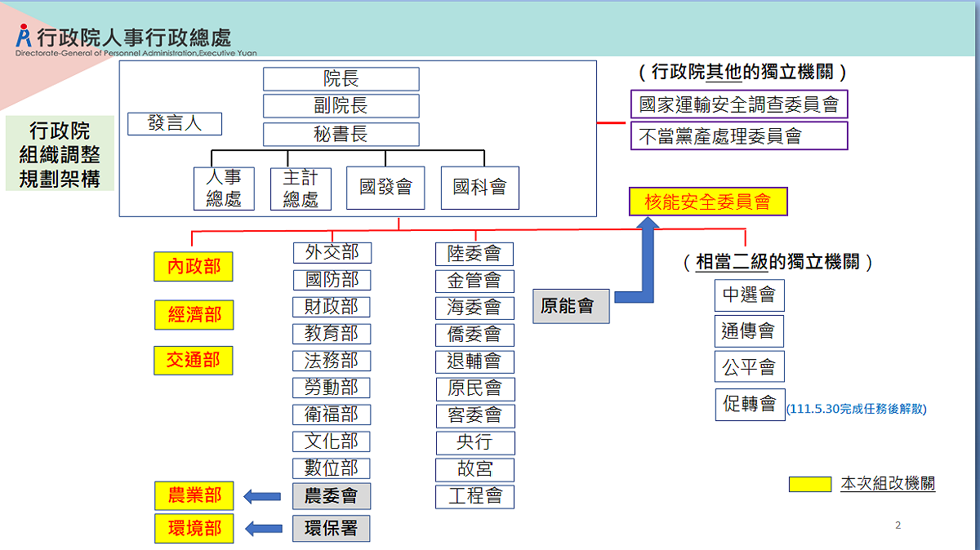Click the 交通部 yellow box
The image size is (980, 550).
click(194, 360)
